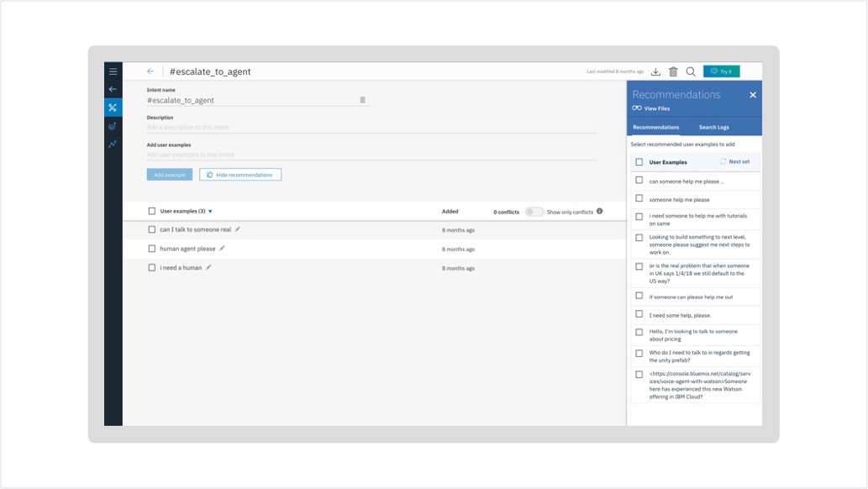Open User examples (3) sort dropdown arrow
The height and width of the screenshot is (489, 868).
click(210, 212)
